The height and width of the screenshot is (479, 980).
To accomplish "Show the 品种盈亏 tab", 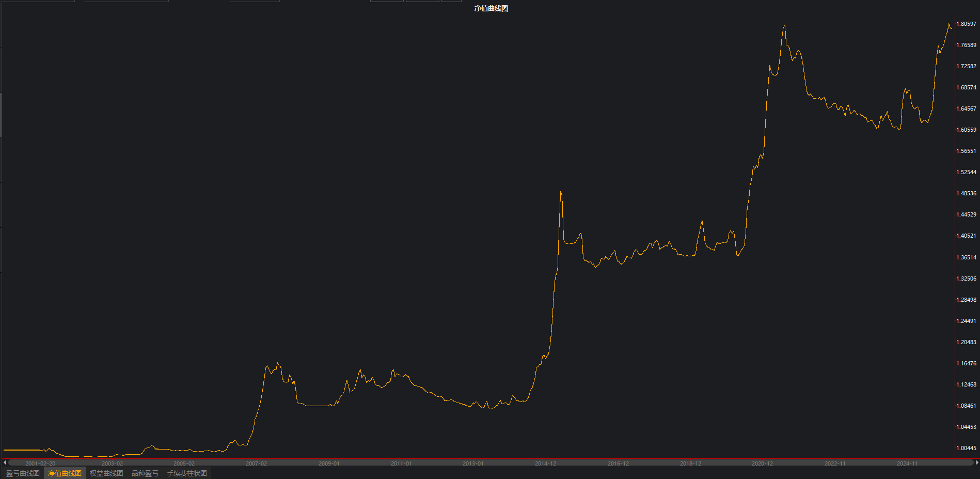I will [x=145, y=473].
